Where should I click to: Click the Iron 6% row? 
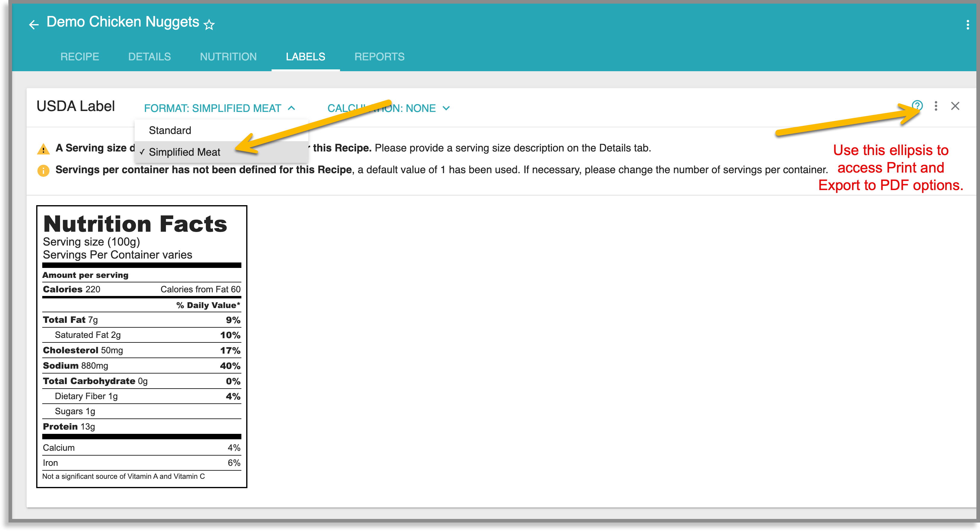click(x=142, y=463)
